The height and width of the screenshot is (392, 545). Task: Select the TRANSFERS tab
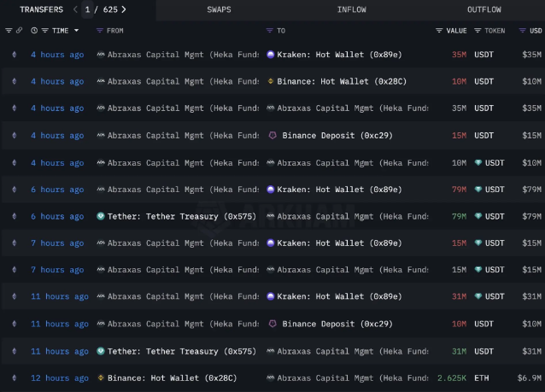coord(36,9)
